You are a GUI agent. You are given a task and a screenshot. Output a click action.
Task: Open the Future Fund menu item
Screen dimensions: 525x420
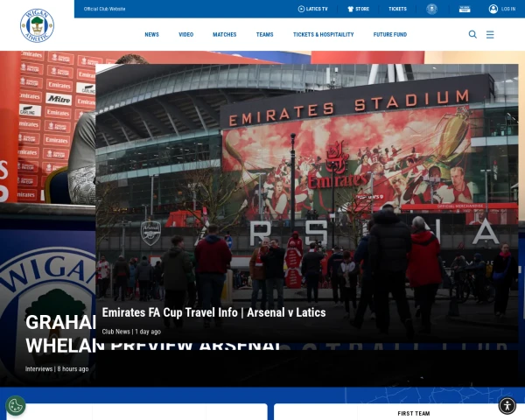point(390,34)
